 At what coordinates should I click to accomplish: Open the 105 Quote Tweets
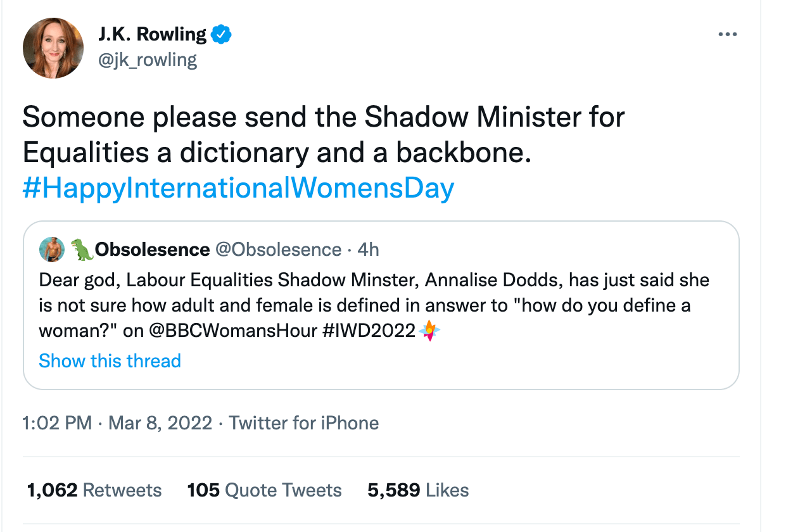[264, 490]
